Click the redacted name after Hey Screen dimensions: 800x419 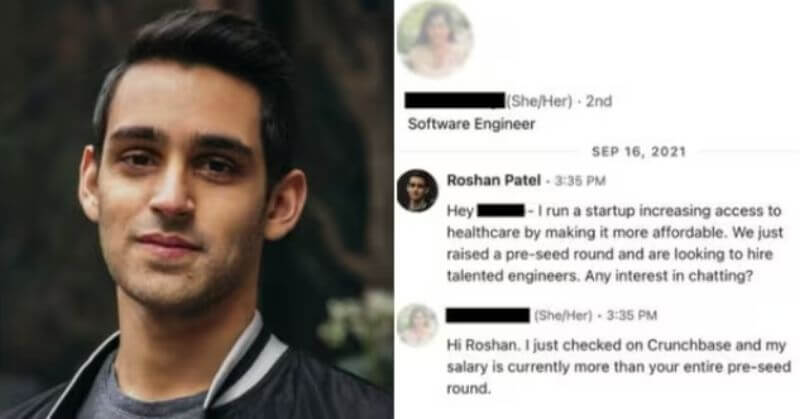tap(501, 210)
